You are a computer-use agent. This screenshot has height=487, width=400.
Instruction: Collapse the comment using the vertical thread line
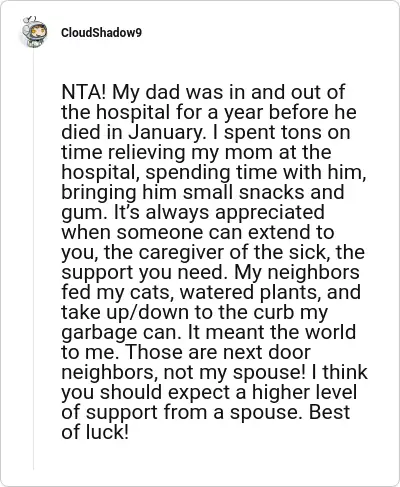tap(33, 258)
